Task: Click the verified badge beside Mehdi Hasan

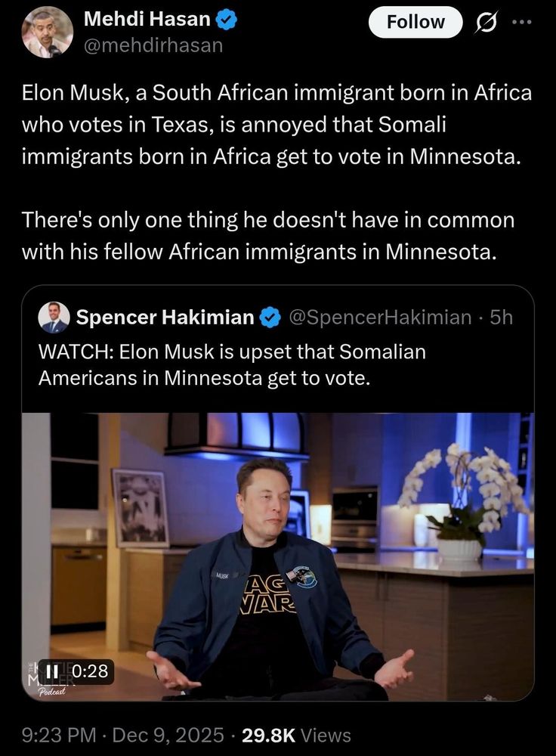Action: 227,20
